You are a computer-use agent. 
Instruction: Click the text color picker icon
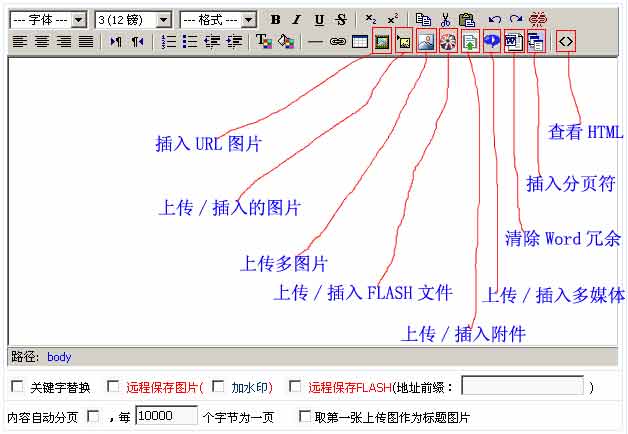(263, 42)
